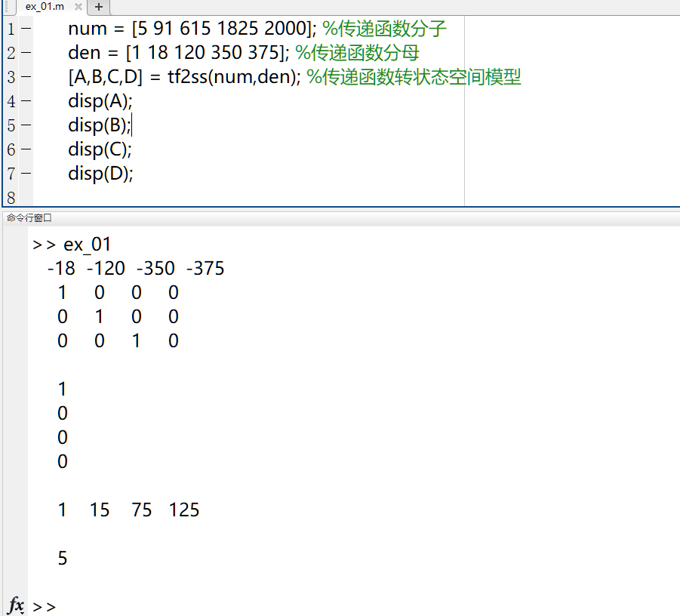Click the disp(D); statement
Screen dimensions: 680x616
coord(100,174)
